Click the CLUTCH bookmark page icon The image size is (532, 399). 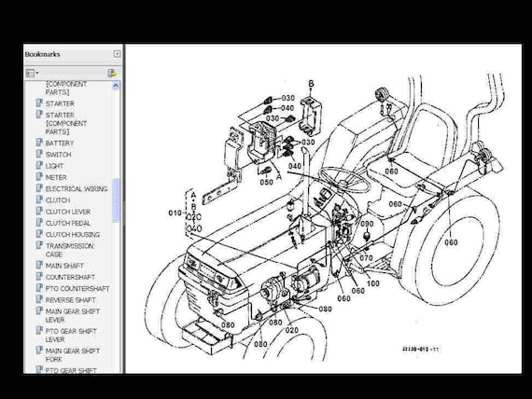pyautogui.click(x=39, y=200)
